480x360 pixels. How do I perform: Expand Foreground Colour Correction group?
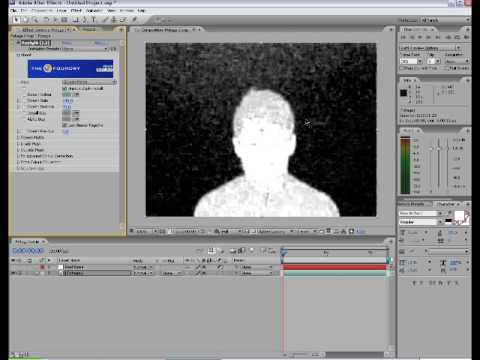coord(18,156)
